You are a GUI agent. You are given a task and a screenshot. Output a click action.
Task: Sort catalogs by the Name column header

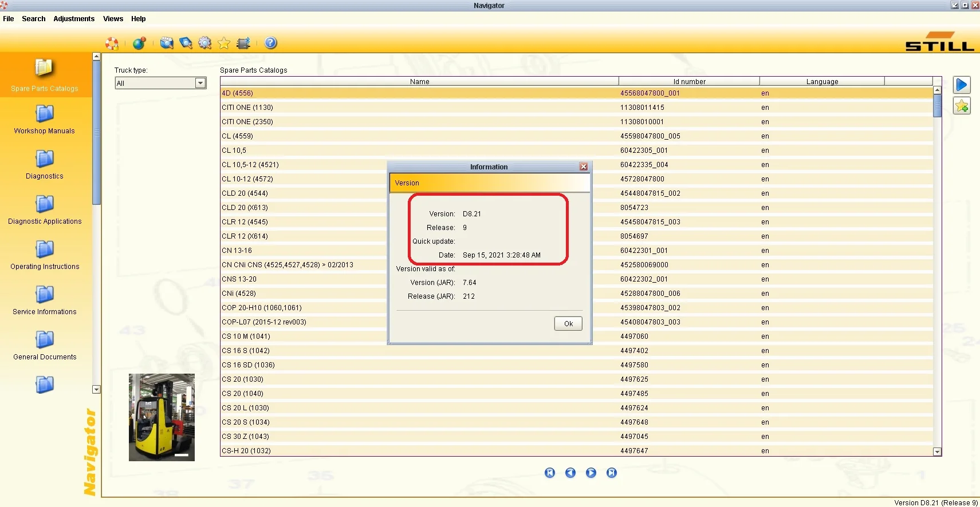(x=420, y=81)
